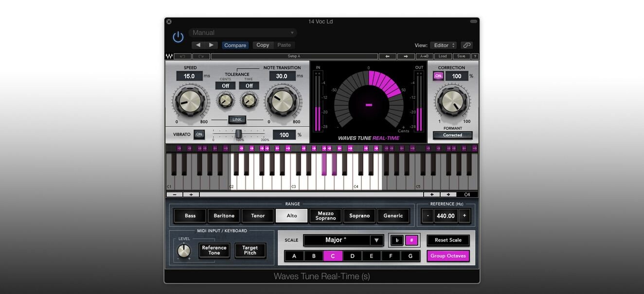The height and width of the screenshot is (294, 644).
Task: Click the Speed value field 15.0
Action: point(189,76)
